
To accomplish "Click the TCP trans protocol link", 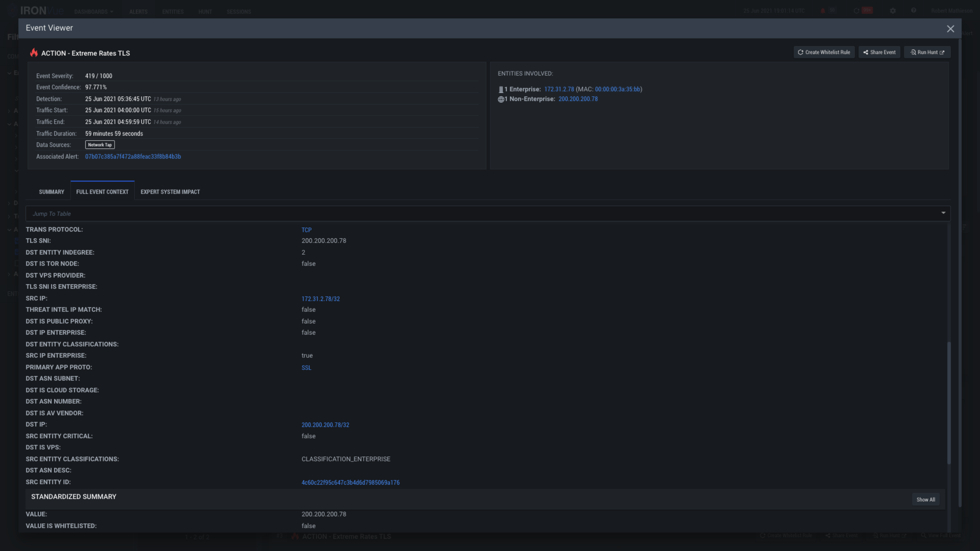I will coord(306,230).
